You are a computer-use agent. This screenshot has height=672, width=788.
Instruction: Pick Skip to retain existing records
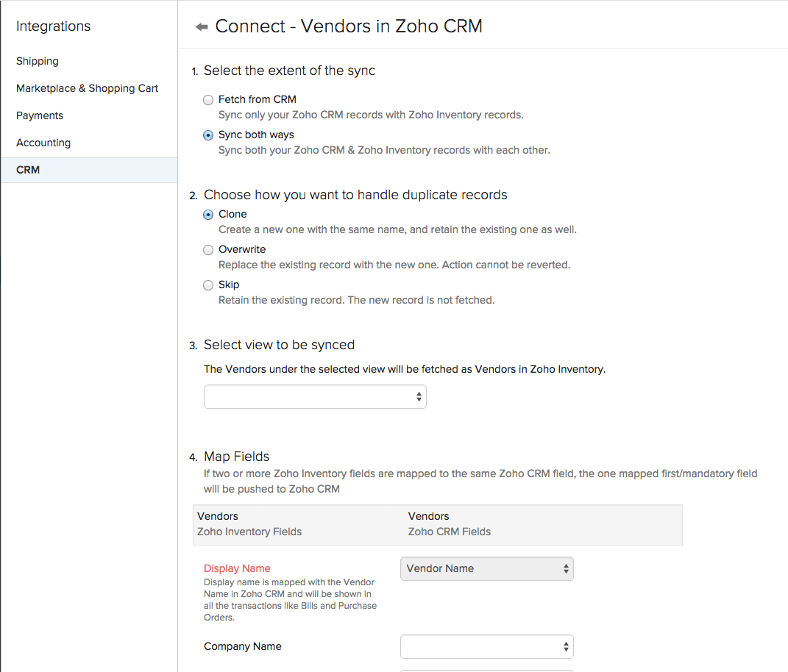point(207,285)
